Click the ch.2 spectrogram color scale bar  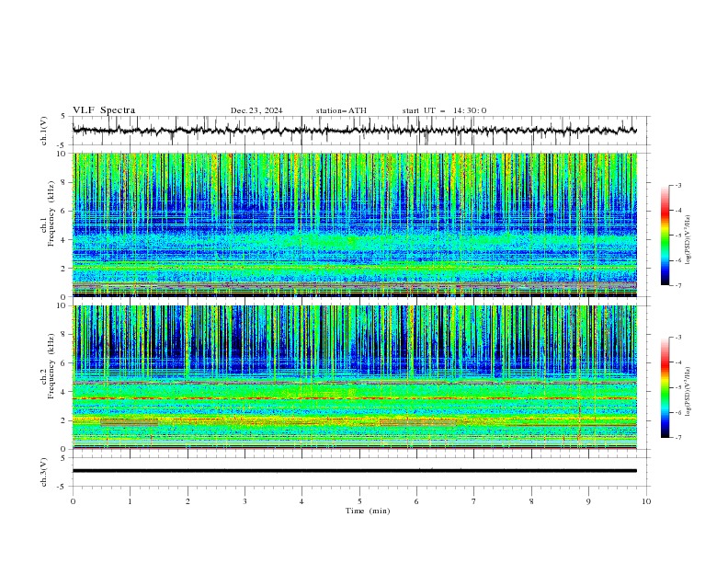pyautogui.click(x=665, y=387)
